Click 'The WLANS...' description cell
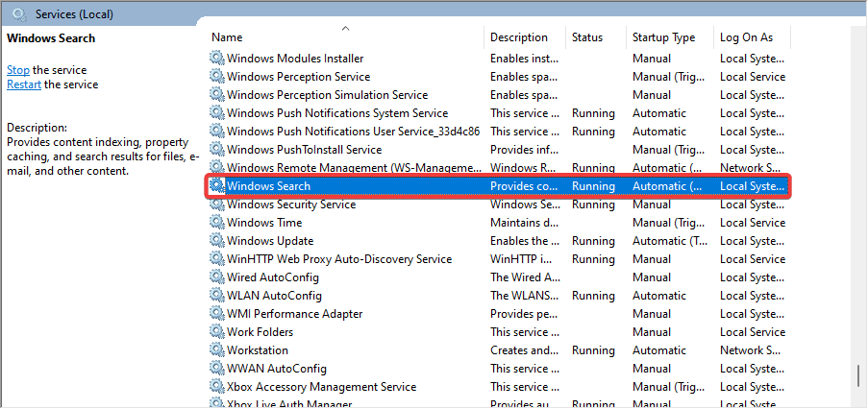868x409 pixels. click(x=524, y=295)
